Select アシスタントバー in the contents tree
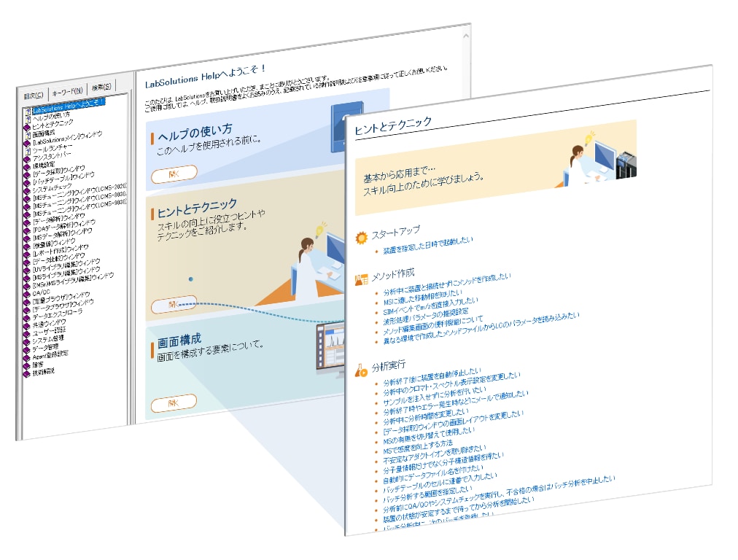This screenshot has width=738, height=560. click(52, 156)
